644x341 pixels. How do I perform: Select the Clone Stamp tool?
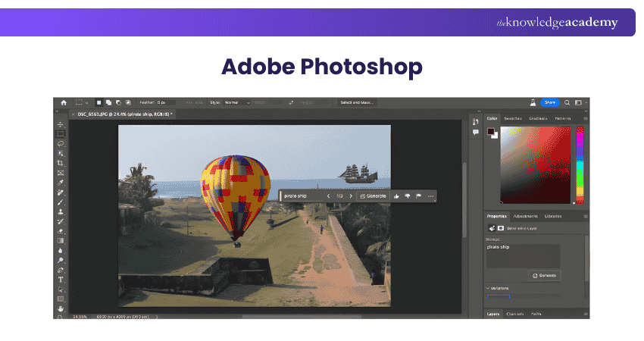[61, 212]
